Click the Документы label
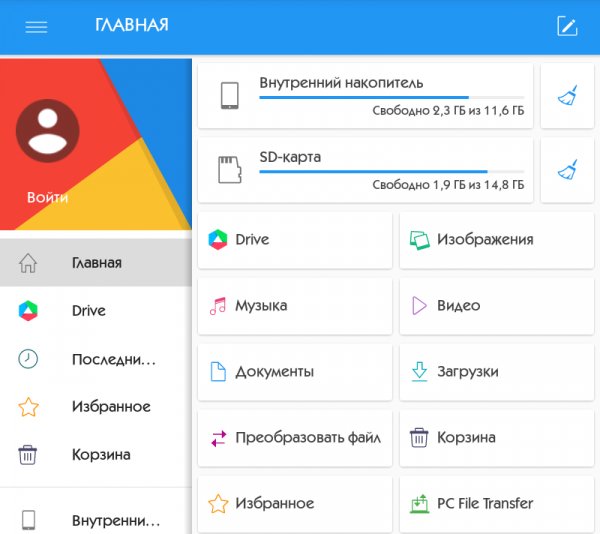The height and width of the screenshot is (534, 600). point(275,372)
